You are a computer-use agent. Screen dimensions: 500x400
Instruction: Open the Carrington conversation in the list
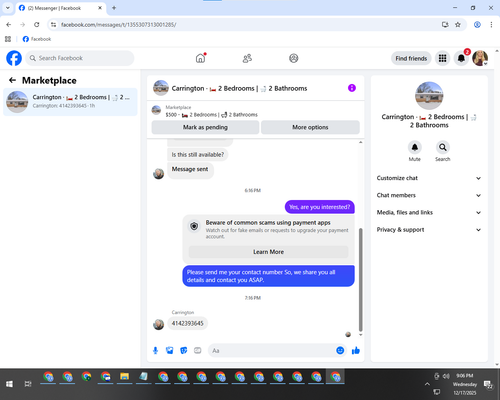tap(70, 102)
